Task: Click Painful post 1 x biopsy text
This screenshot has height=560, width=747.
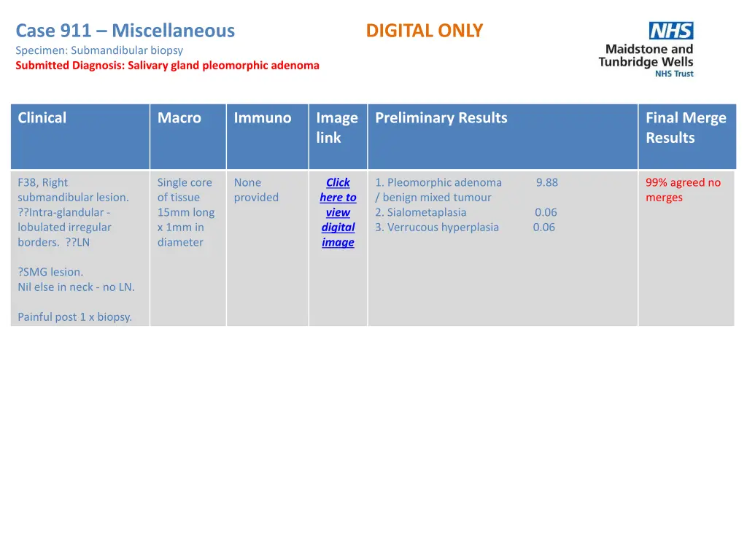Action: pos(75,316)
